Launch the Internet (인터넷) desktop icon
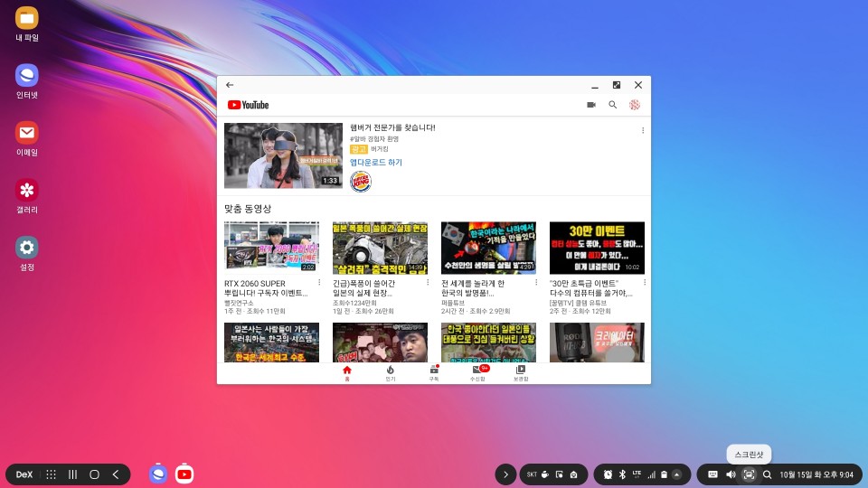Viewport: 868px width, 488px height. click(x=26, y=76)
